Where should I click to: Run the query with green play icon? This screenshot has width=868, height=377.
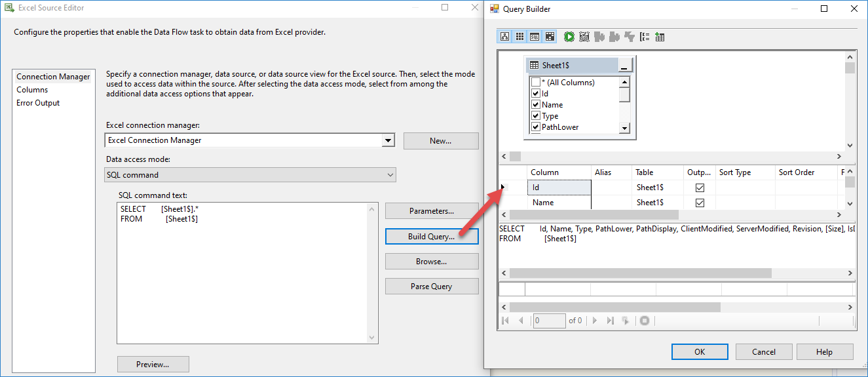(x=569, y=37)
